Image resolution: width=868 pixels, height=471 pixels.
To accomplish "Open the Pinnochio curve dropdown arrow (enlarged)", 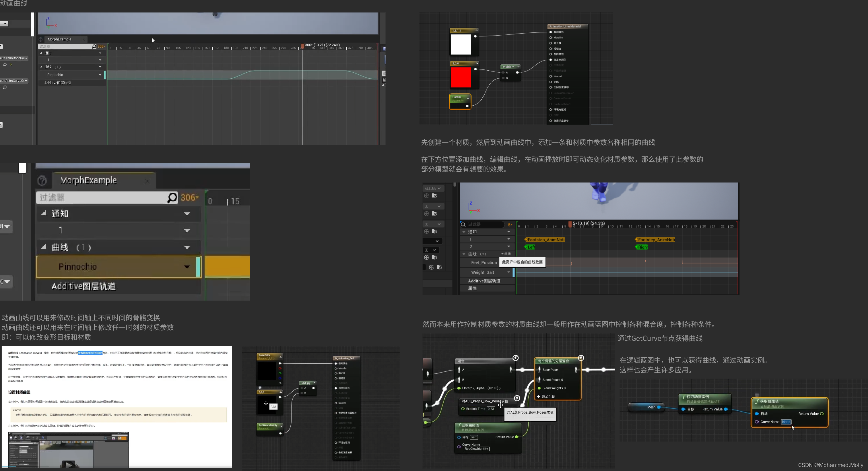I will pyautogui.click(x=187, y=267).
